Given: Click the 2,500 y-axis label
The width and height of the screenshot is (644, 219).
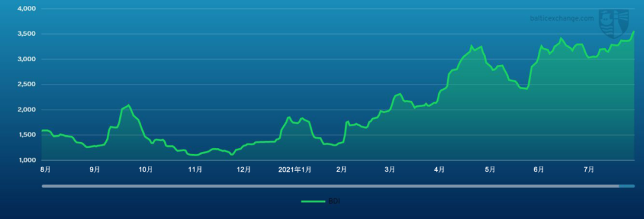Looking at the screenshot, I should tap(27, 85).
